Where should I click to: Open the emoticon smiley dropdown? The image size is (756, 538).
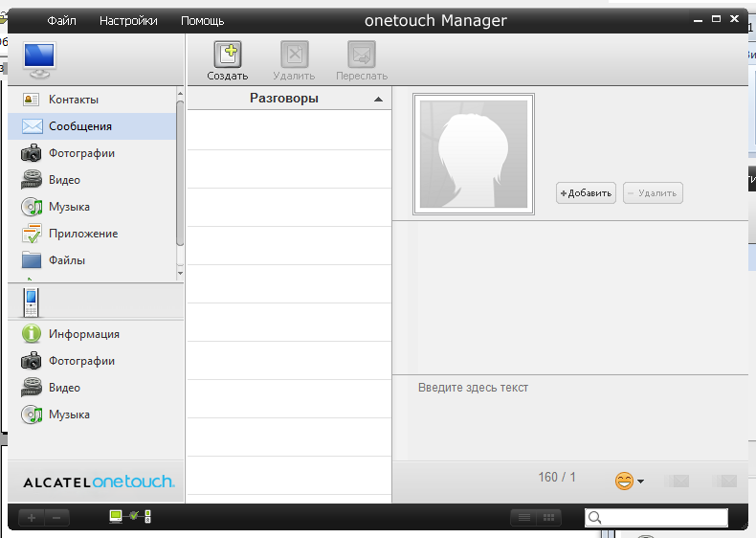pos(629,481)
